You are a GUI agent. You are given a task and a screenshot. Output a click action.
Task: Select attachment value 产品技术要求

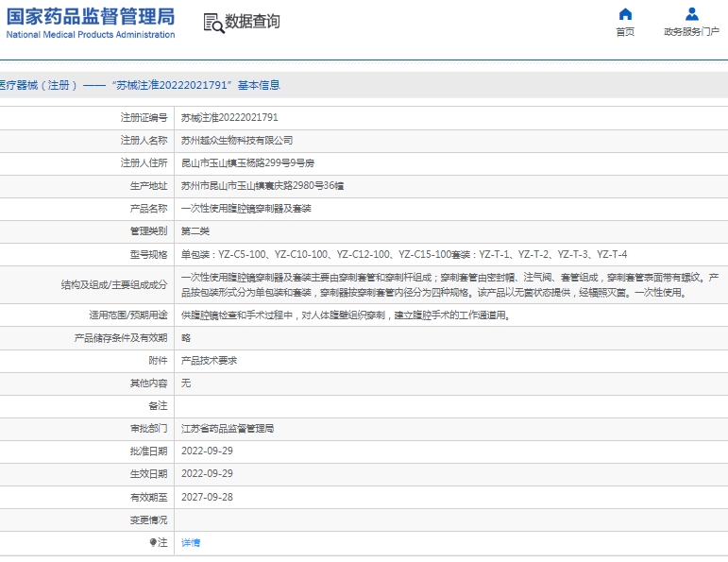[209, 361]
